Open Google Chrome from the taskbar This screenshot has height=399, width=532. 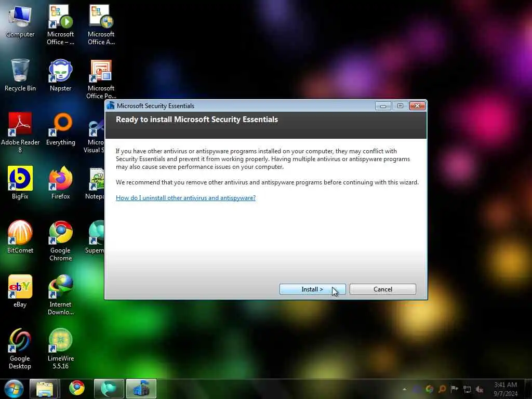click(x=77, y=388)
